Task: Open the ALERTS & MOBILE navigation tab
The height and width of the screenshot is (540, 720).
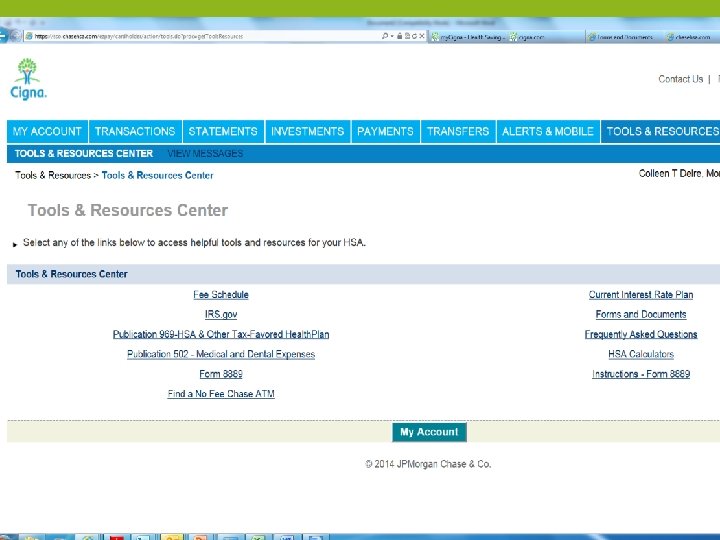Action: 548,131
